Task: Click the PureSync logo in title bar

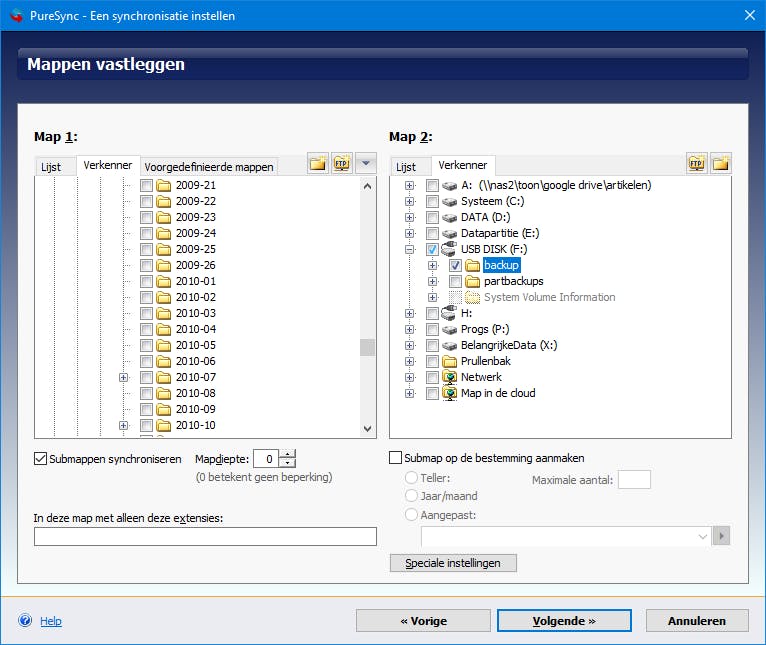Action: [x=17, y=16]
